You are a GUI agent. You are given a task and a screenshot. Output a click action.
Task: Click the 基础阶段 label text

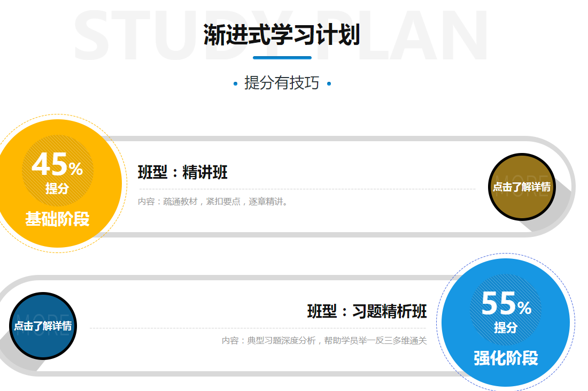coord(57,219)
